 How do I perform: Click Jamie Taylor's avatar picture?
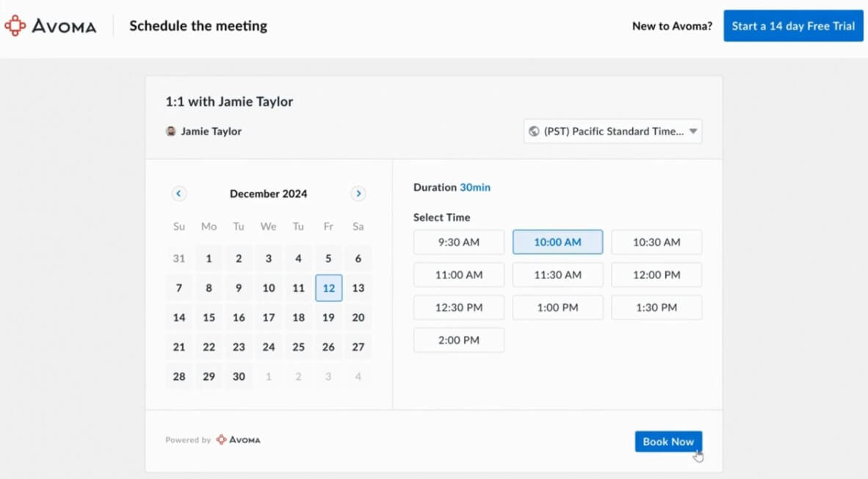171,132
